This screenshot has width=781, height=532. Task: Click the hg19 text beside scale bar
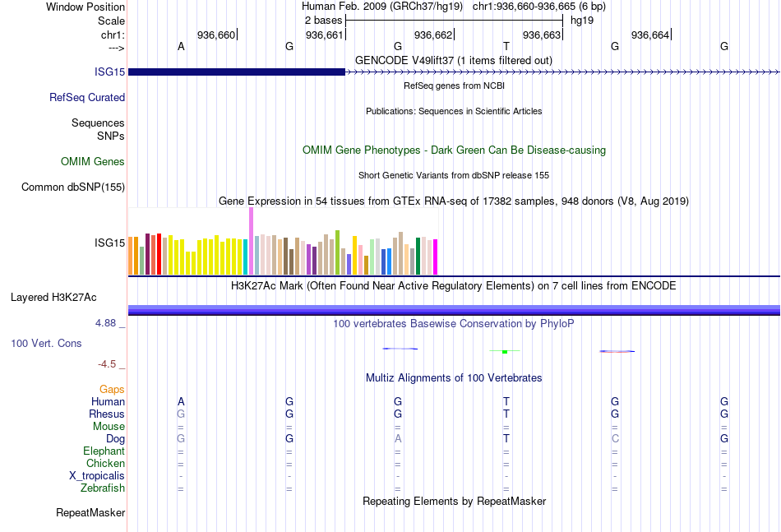click(582, 21)
